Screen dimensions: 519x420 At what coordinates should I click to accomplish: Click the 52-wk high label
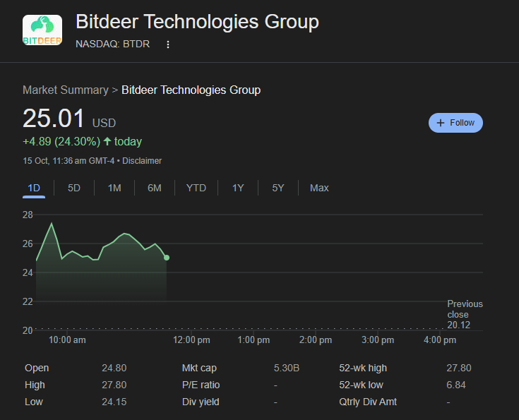[x=363, y=368]
